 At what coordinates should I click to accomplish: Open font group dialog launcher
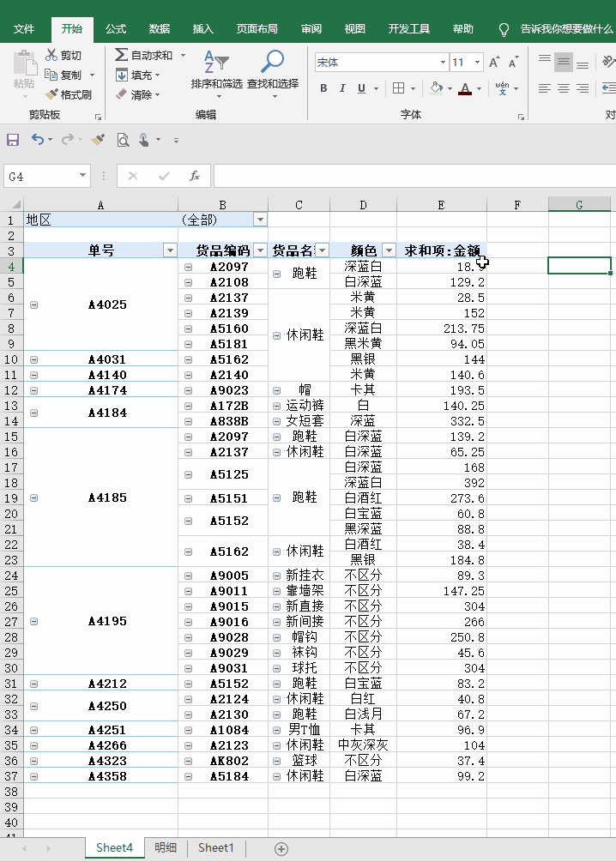click(x=520, y=117)
